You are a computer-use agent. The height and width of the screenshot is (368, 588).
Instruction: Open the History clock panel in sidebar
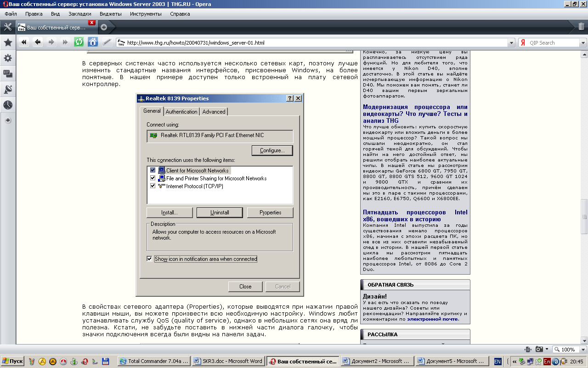point(8,105)
